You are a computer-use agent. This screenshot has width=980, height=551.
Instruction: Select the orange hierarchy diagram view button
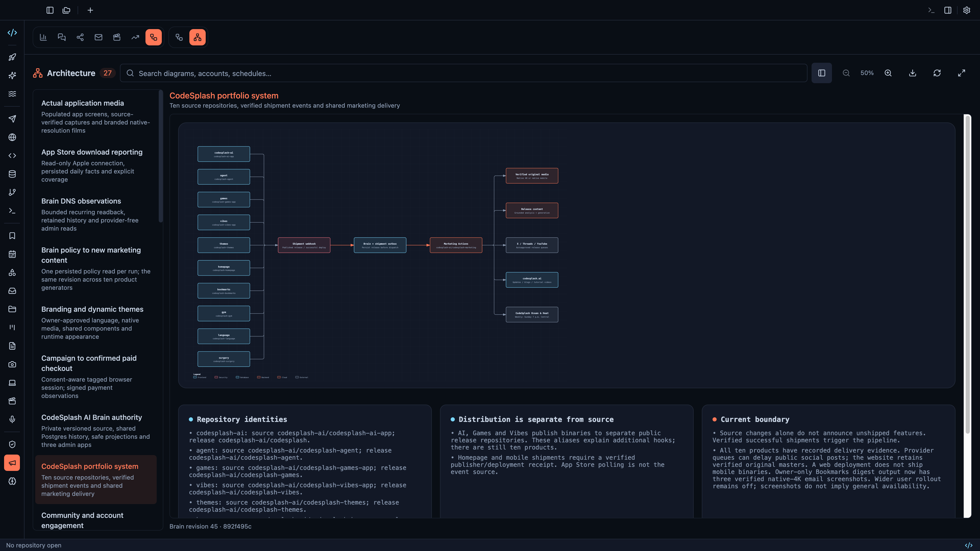[x=198, y=37]
